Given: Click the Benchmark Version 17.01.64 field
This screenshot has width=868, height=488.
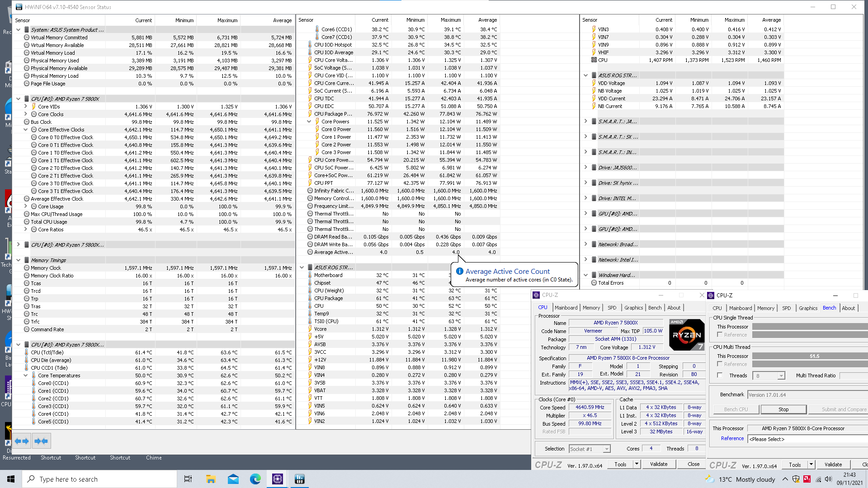Looking at the screenshot, I should (x=807, y=395).
